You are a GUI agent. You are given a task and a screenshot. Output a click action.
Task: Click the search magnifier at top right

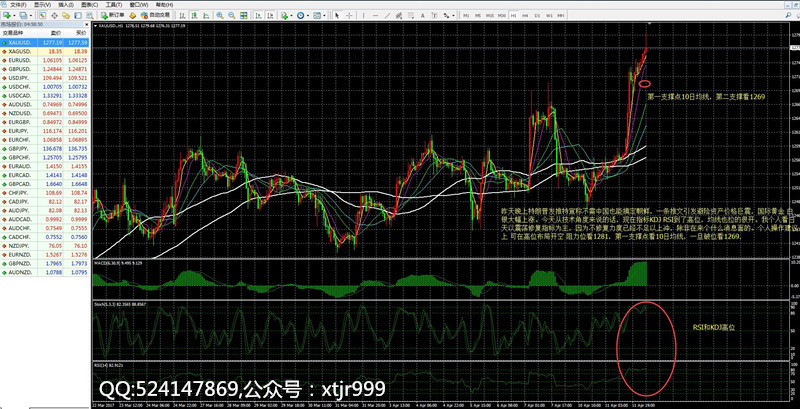coord(788,15)
